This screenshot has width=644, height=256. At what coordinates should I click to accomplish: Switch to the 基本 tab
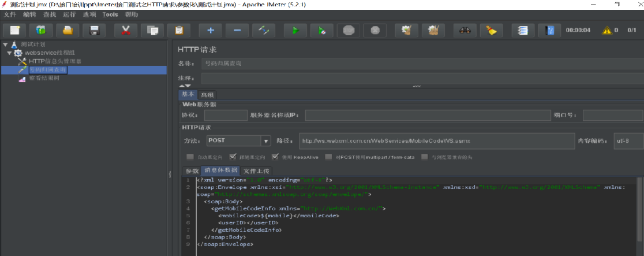188,94
